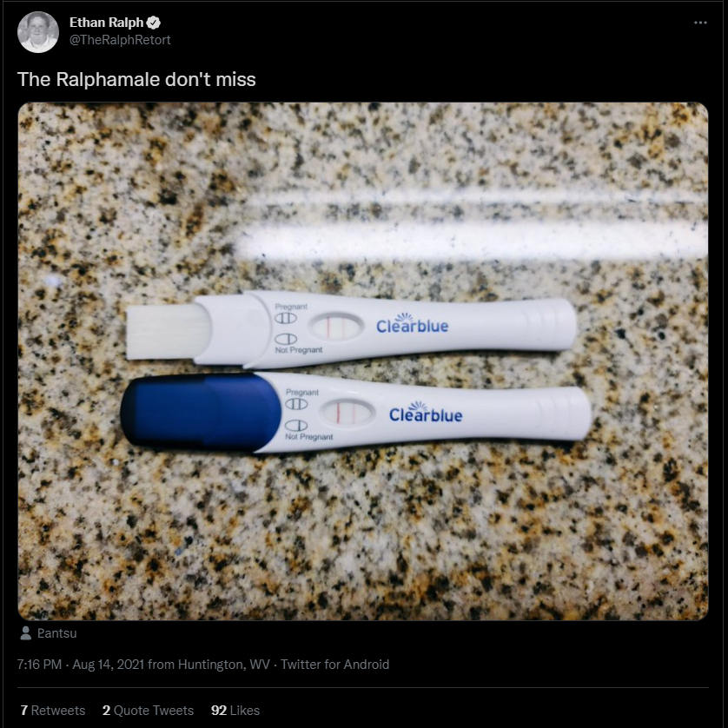The height and width of the screenshot is (728, 728).
Task: Open the @TheRalphRetort handle link
Action: tap(120, 40)
